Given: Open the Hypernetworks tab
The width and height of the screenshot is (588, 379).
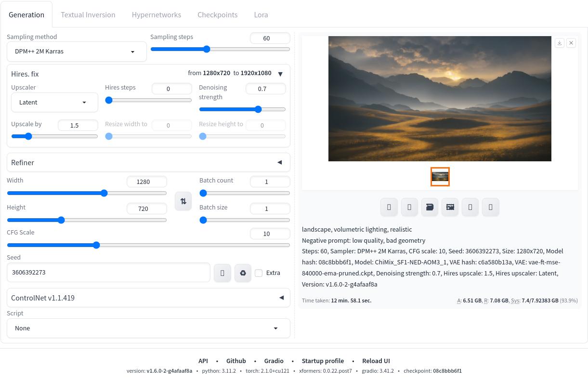Looking at the screenshot, I should point(157,14).
